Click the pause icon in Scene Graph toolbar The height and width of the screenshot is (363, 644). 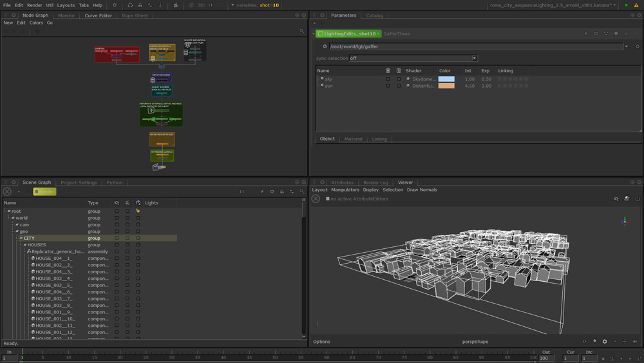pyautogui.click(x=241, y=191)
